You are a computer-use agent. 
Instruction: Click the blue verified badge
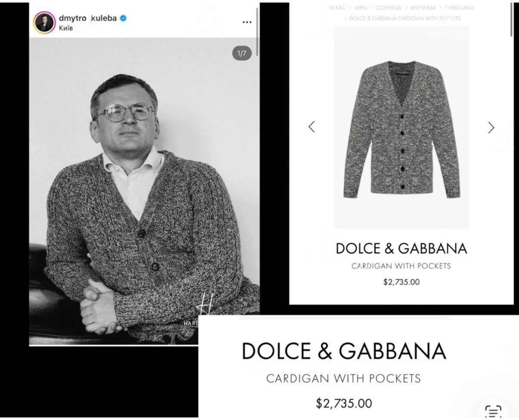123,19
